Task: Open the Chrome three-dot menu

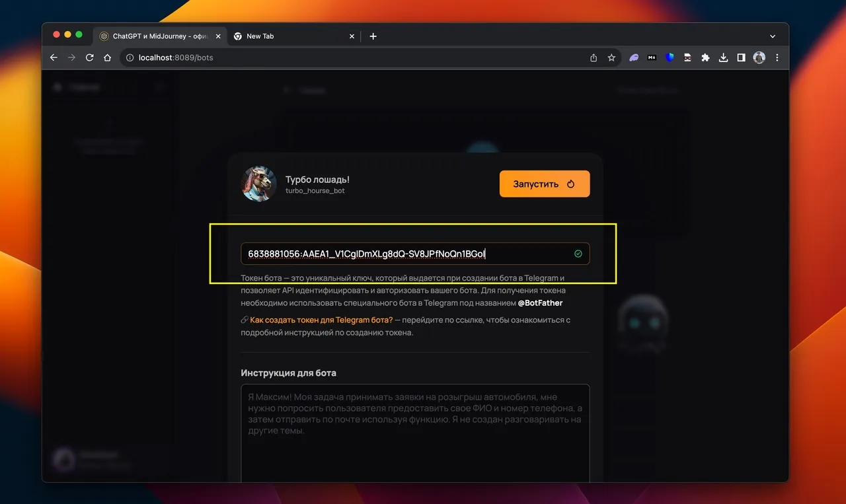Action: pyautogui.click(x=777, y=57)
